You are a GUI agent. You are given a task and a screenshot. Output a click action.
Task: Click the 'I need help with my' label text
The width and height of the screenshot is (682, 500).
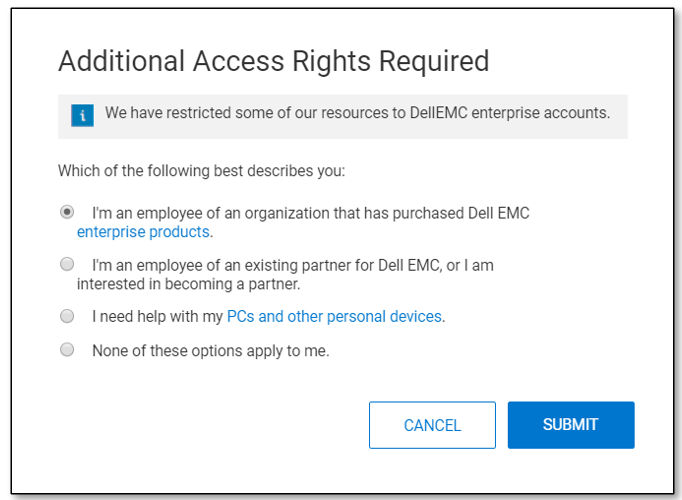click(x=158, y=316)
